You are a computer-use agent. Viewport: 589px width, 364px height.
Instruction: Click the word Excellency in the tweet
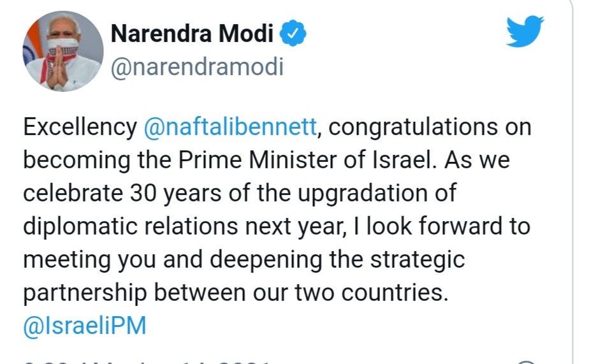pos(80,127)
